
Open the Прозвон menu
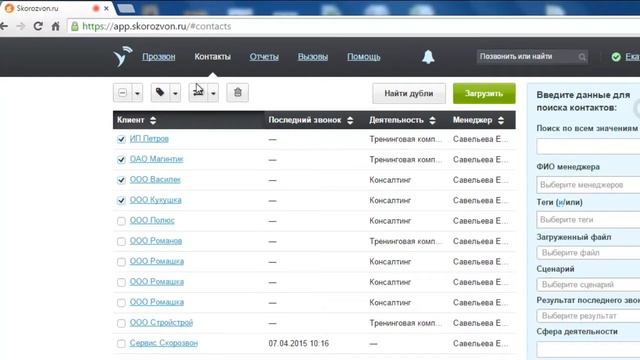click(159, 57)
